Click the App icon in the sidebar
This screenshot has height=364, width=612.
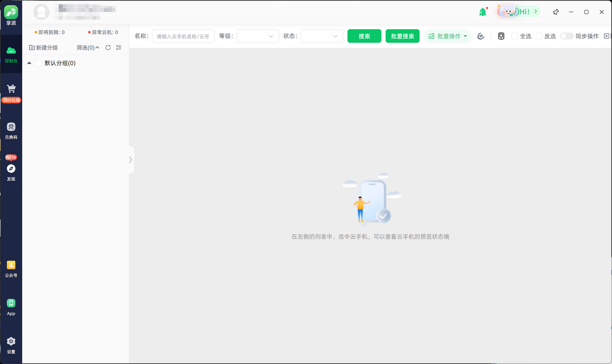point(11,304)
